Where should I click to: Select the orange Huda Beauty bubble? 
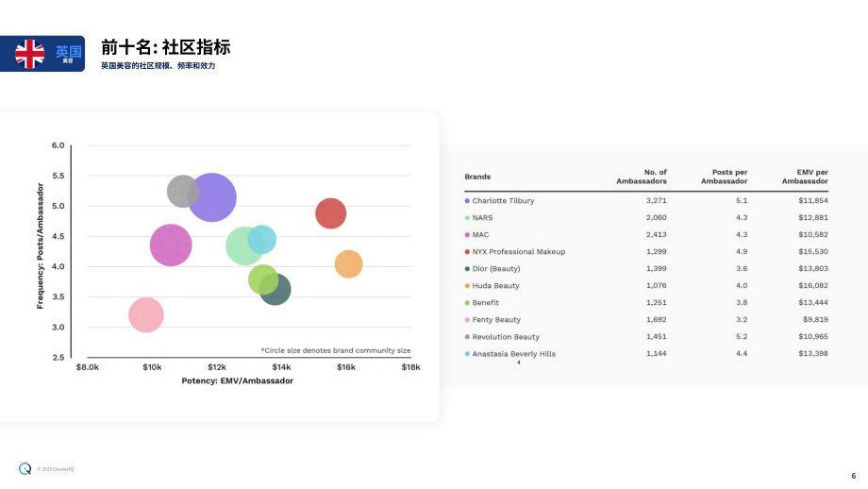pyautogui.click(x=349, y=263)
